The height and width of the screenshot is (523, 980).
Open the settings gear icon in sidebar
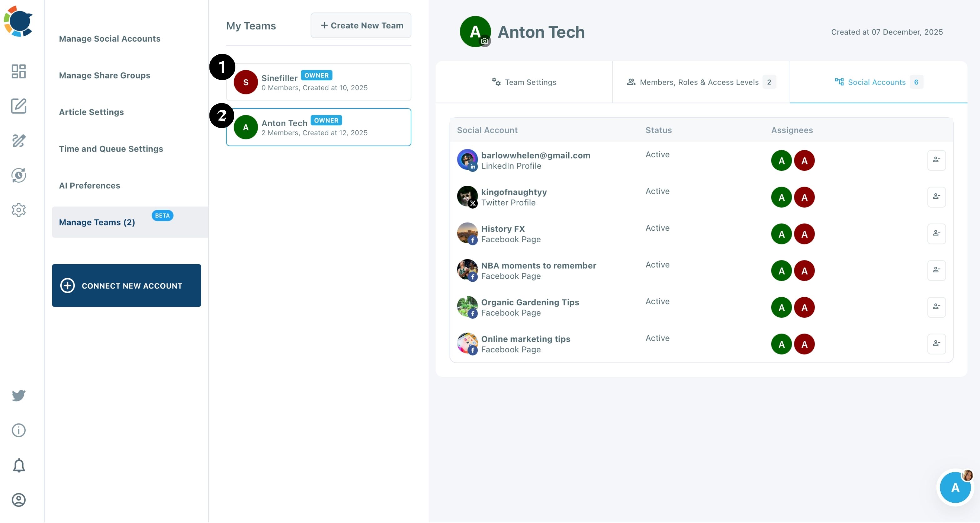[x=18, y=209]
